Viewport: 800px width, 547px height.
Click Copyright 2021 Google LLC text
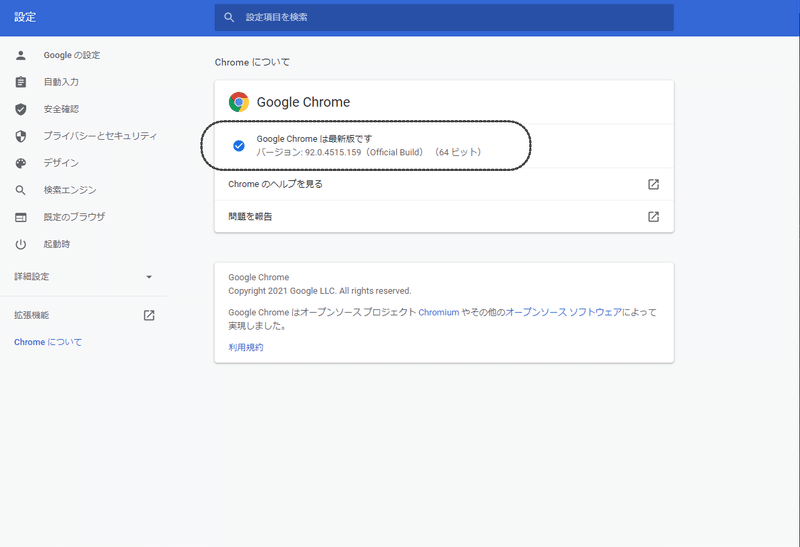tap(319, 291)
